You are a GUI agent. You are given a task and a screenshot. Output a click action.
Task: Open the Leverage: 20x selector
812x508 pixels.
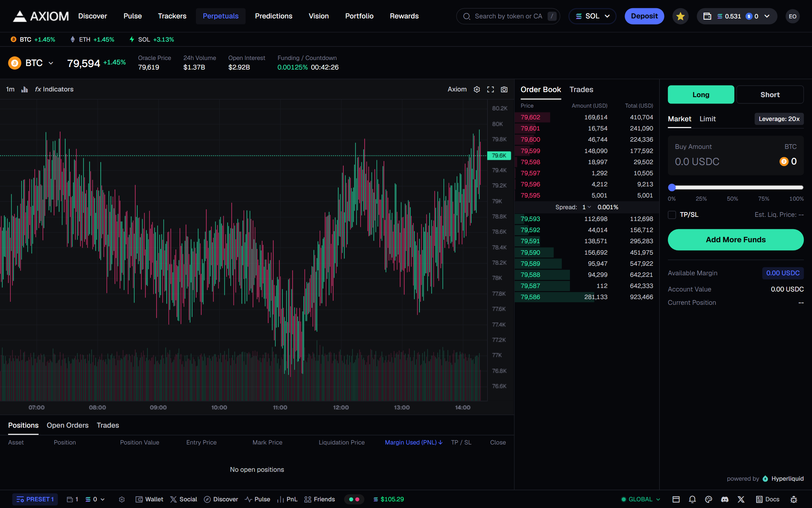[779, 119]
